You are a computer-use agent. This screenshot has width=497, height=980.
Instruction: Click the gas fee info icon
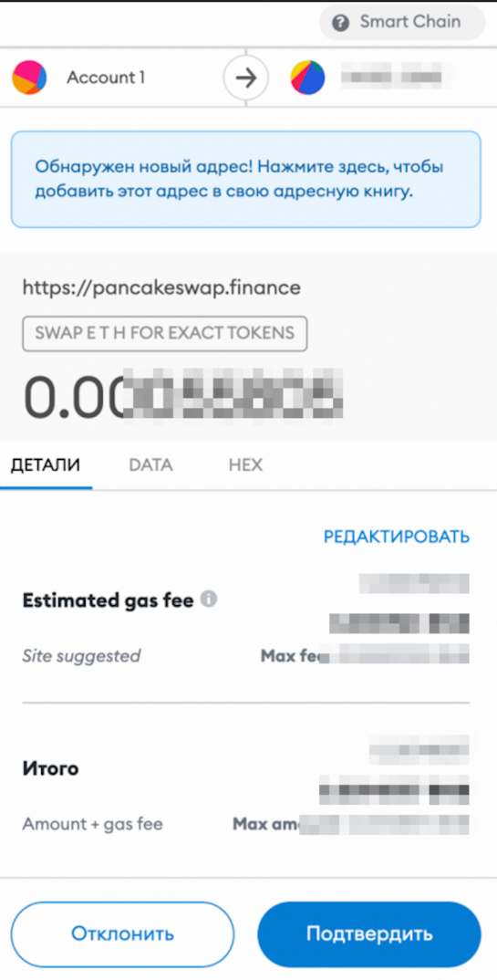pos(209,600)
